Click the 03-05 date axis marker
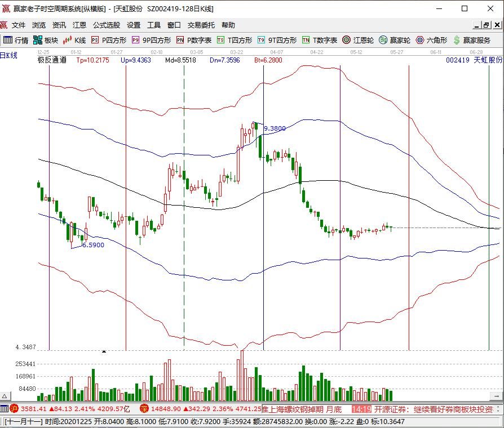Screen dimensions: 504x428 (196, 52)
